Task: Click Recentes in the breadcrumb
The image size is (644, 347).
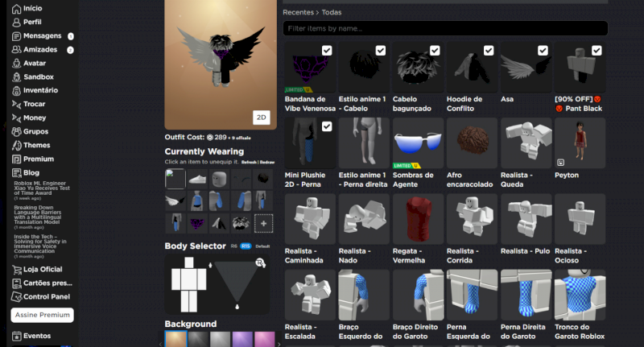Action: click(x=298, y=12)
